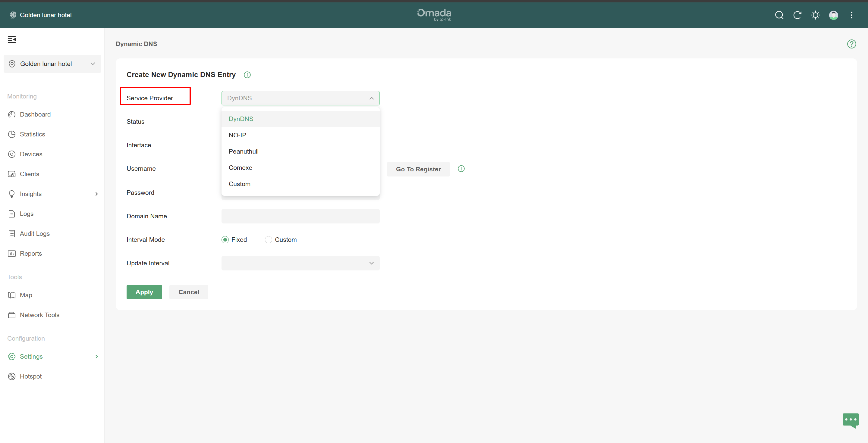Click the Go To Register button
Image resolution: width=868 pixels, height=443 pixels.
pyautogui.click(x=418, y=169)
